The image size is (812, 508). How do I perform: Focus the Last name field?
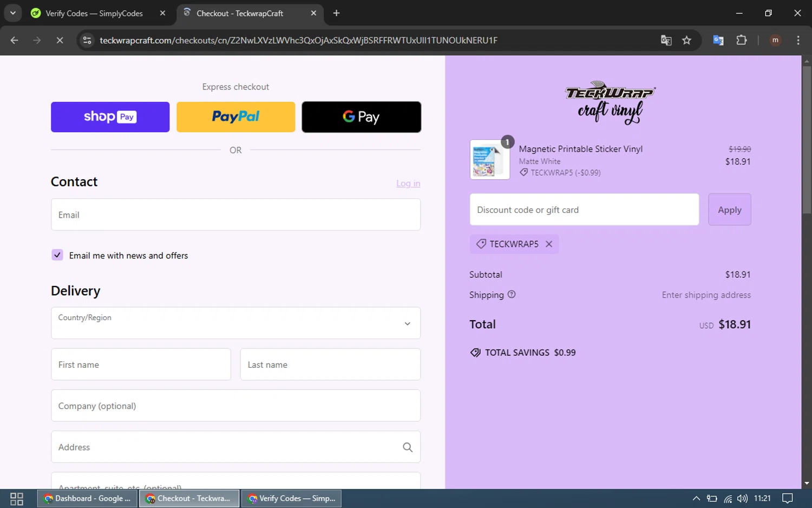coord(330,364)
